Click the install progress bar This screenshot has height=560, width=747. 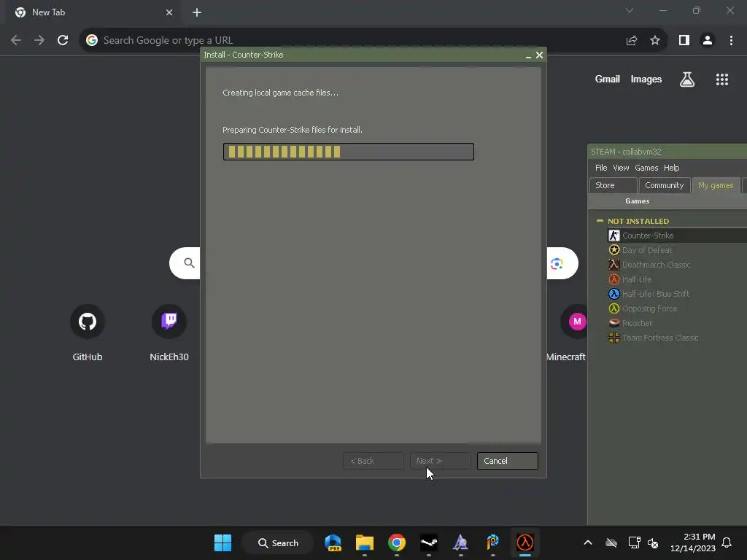[348, 152]
